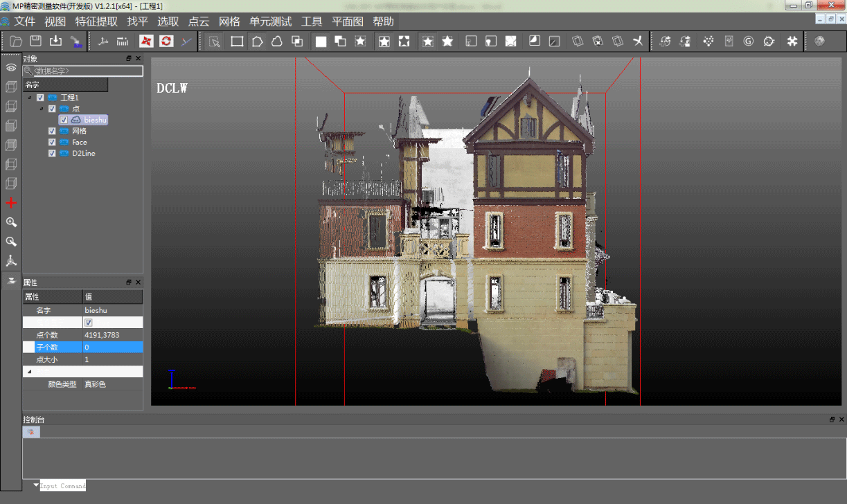This screenshot has height=504, width=847.
Task: Click the open folder icon in toolbar
Action: point(16,42)
